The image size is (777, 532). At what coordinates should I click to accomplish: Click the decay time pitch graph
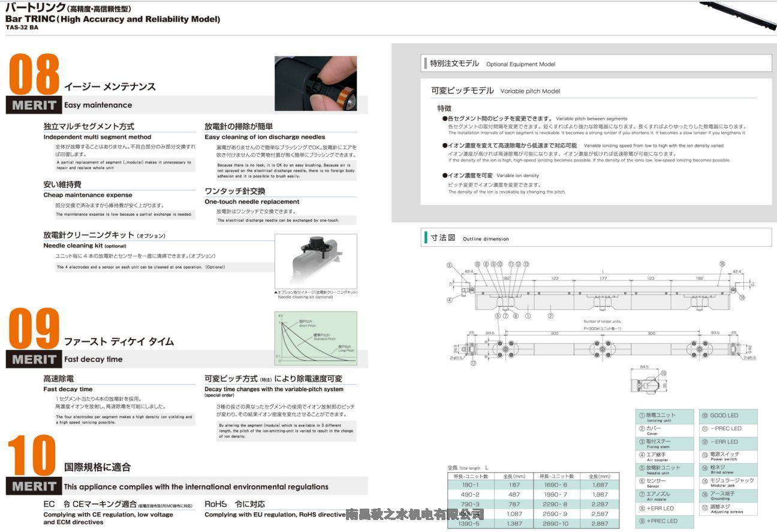point(315,338)
